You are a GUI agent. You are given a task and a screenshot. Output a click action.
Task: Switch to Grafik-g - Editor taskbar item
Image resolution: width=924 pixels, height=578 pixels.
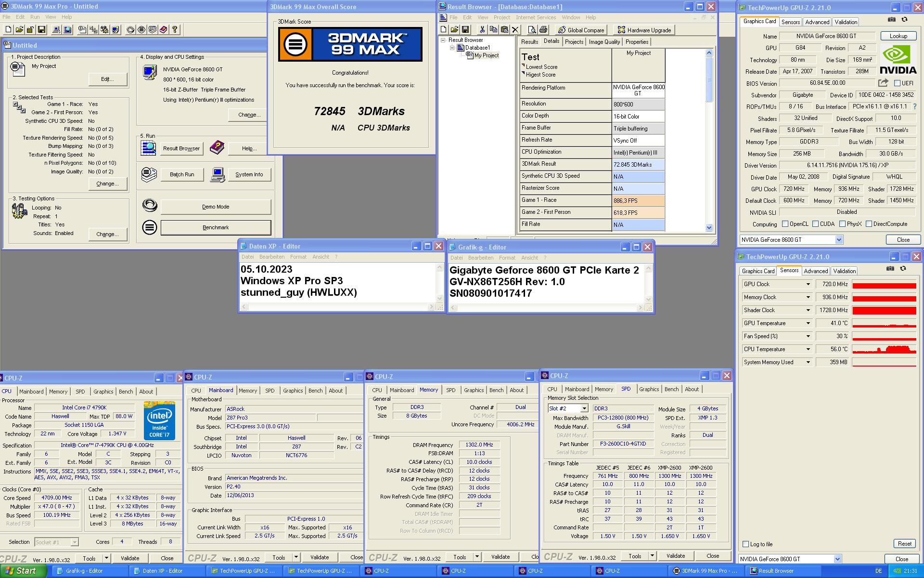point(90,571)
